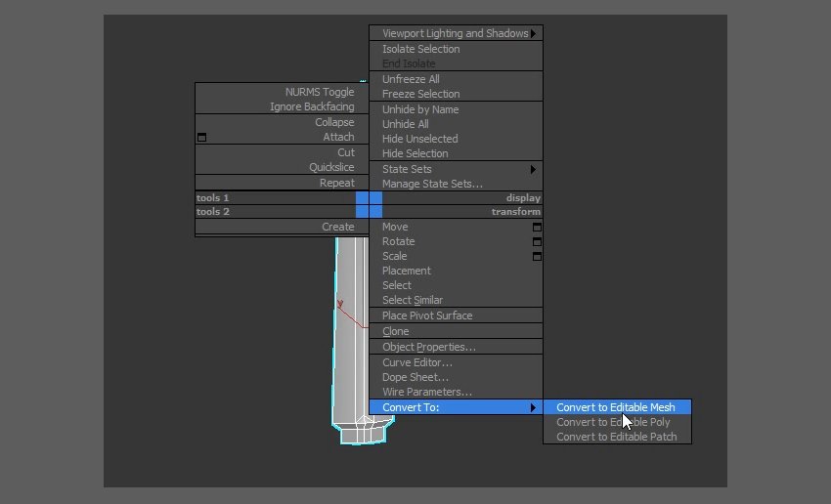The height and width of the screenshot is (504, 831).
Task: Select Convert to Editable Patch
Action: 616,437
